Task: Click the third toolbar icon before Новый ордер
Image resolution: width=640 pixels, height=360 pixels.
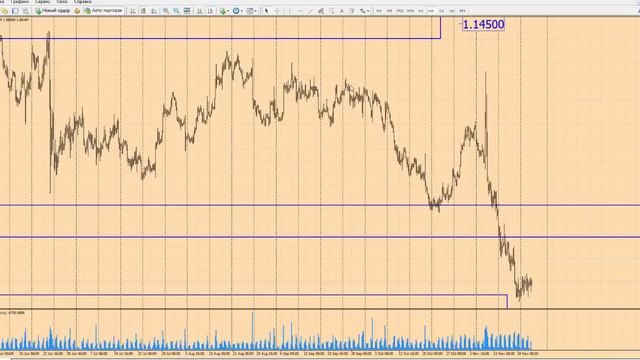Action: tap(26, 11)
